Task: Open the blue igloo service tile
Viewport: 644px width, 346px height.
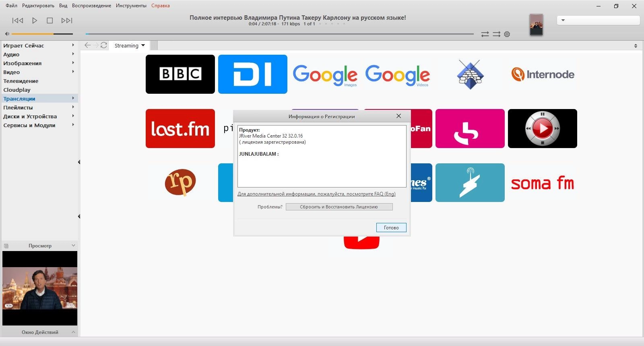Action: (x=470, y=74)
